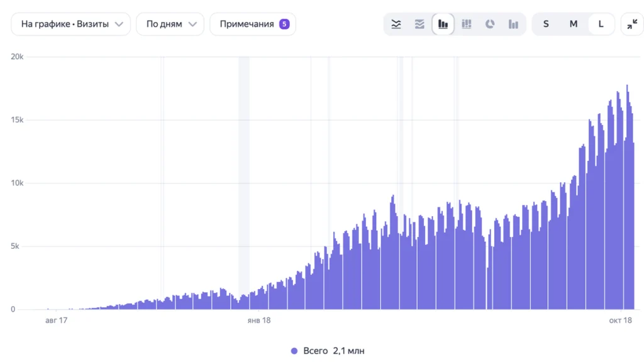
Task: Click the purple notes count badge 5
Action: tap(284, 25)
